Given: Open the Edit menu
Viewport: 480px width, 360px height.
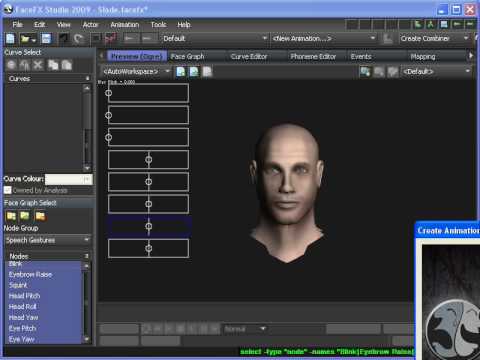Looking at the screenshot, I should [x=39, y=25].
